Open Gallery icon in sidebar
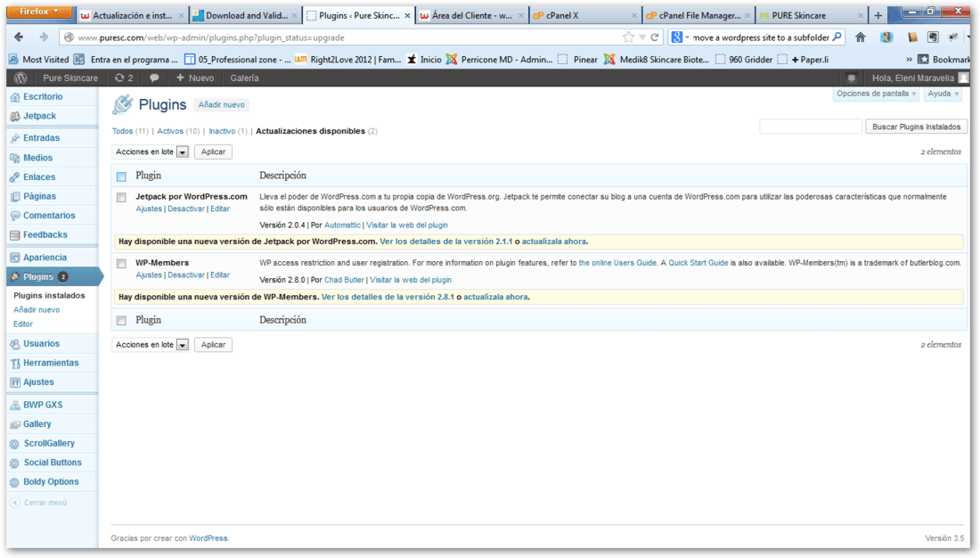The image size is (980, 558). 15,425
